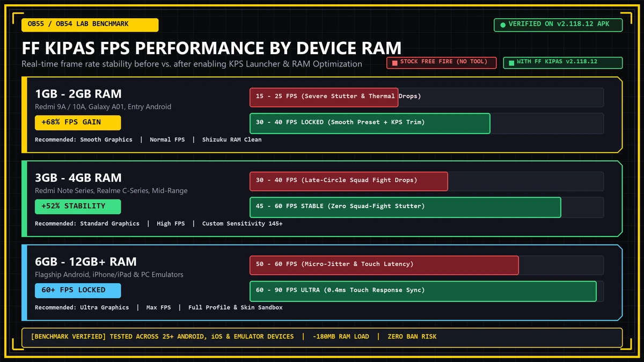Click the Normal FPS recommendation
The width and height of the screenshot is (644, 362).
167,139
